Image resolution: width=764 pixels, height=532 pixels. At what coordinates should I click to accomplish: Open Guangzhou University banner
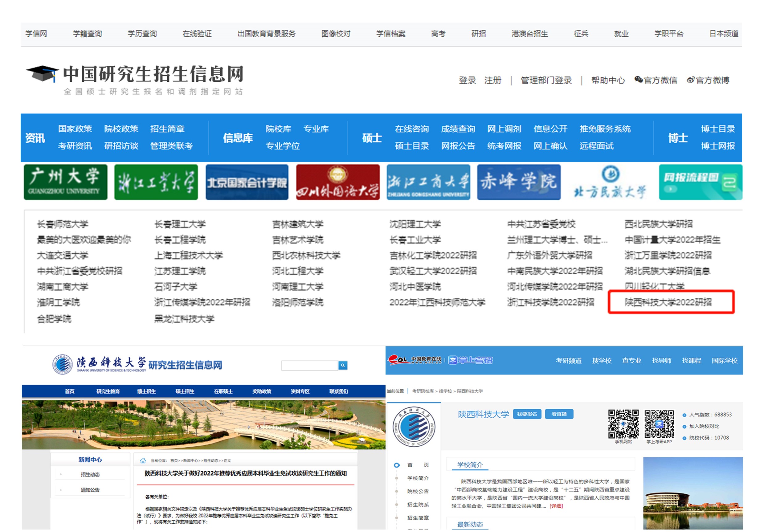click(66, 182)
